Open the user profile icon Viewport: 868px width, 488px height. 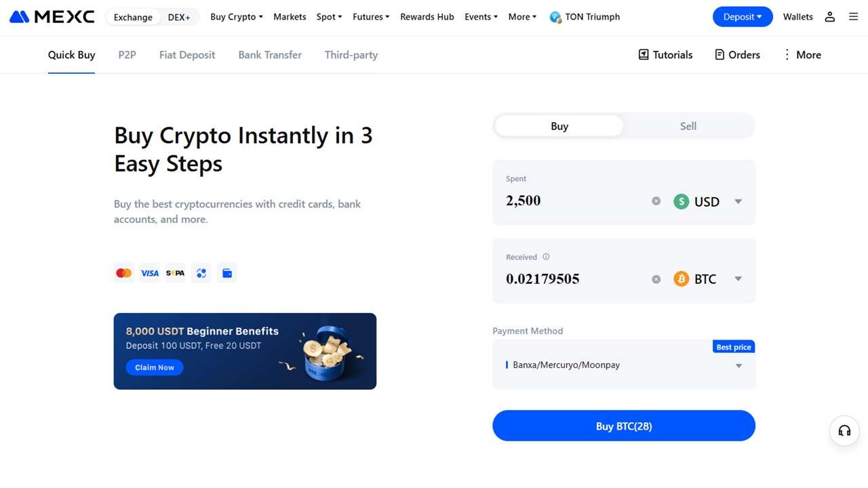(x=829, y=17)
